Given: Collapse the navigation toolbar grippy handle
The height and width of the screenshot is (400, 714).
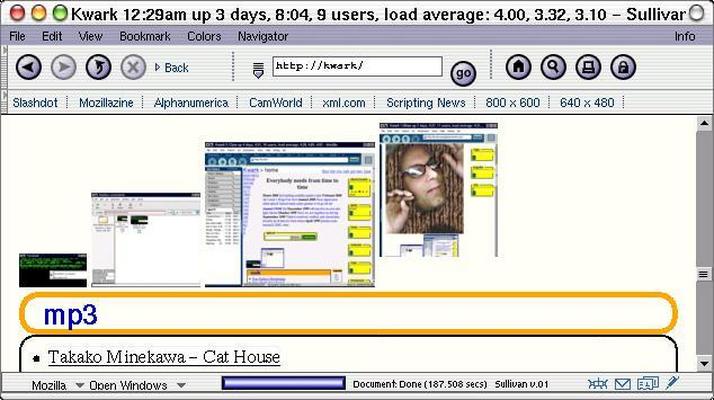Looking at the screenshot, I should [4, 67].
